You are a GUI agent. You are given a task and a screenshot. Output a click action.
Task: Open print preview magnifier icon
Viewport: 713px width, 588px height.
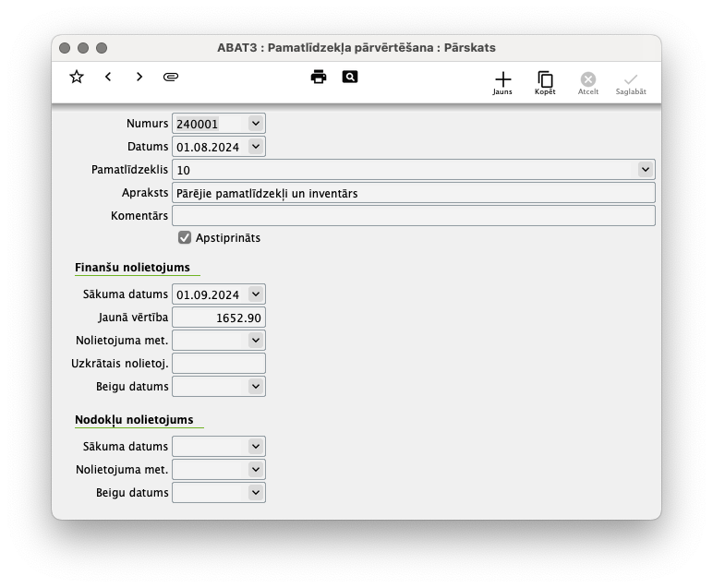[350, 77]
